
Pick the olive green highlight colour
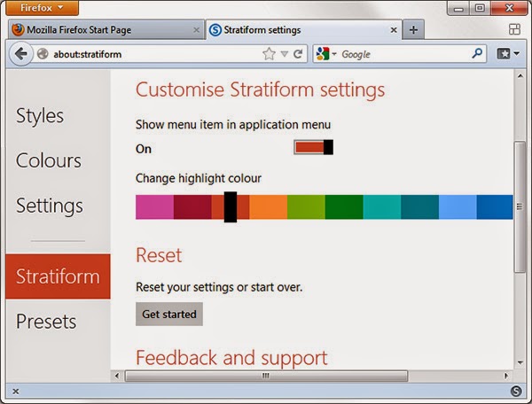(306, 206)
